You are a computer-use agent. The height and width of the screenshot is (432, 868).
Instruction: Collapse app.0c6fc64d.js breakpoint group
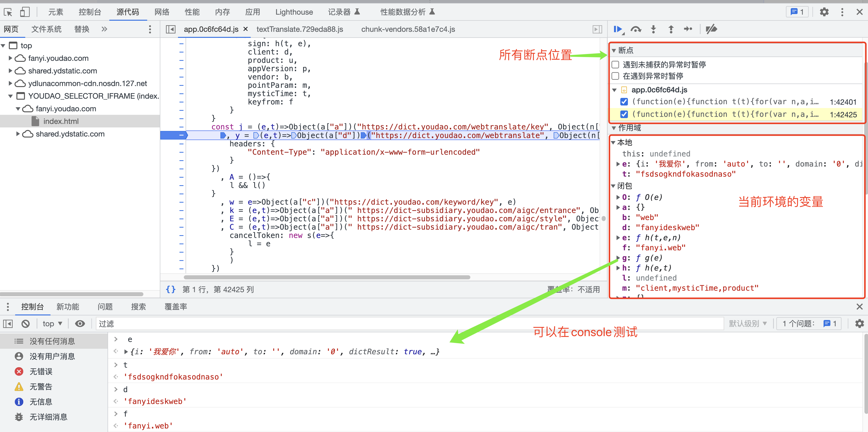tap(614, 90)
